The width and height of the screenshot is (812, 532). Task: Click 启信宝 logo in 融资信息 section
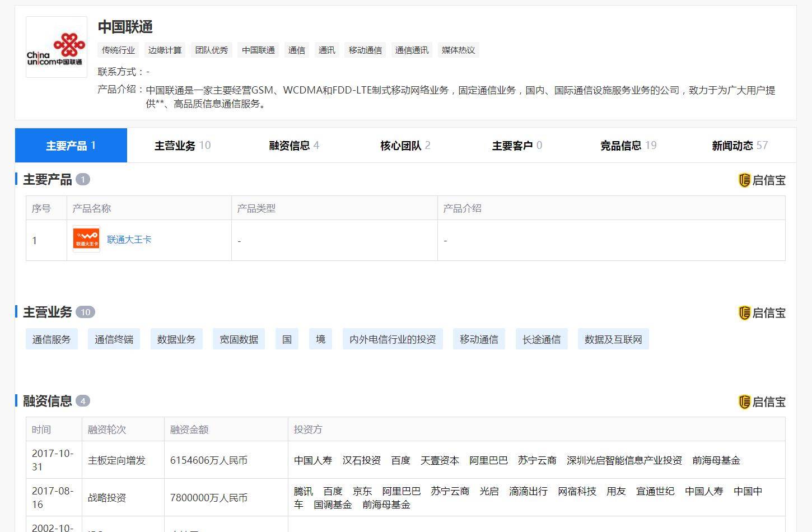[x=762, y=402]
